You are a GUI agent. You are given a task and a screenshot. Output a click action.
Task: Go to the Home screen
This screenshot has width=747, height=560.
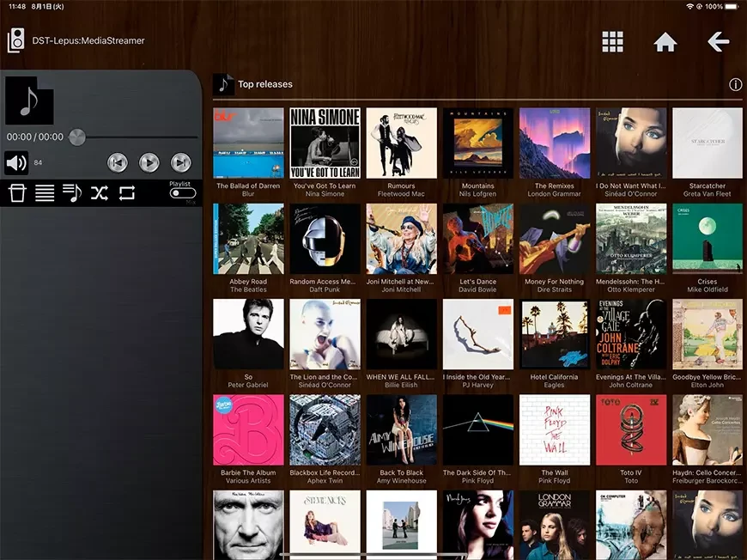[665, 40]
